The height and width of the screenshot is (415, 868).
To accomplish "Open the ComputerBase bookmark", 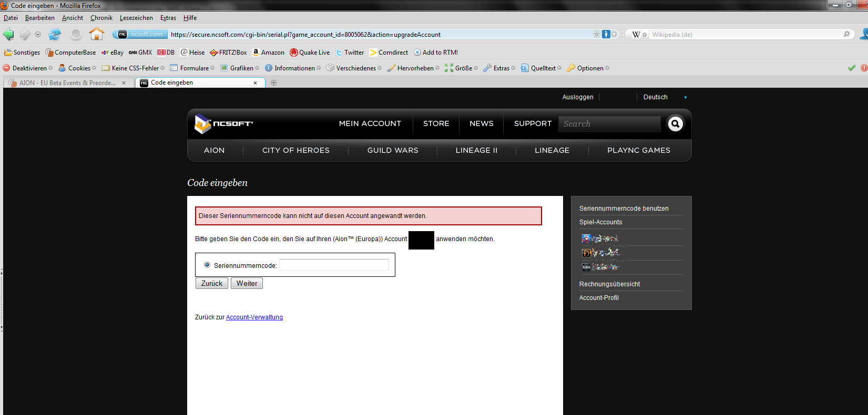I will pyautogui.click(x=71, y=53).
